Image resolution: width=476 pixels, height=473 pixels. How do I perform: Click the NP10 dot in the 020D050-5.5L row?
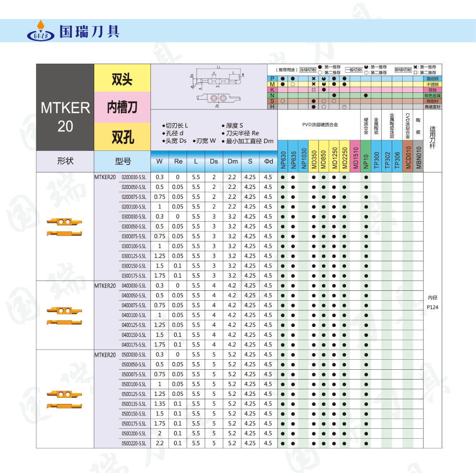pyautogui.click(x=366, y=187)
